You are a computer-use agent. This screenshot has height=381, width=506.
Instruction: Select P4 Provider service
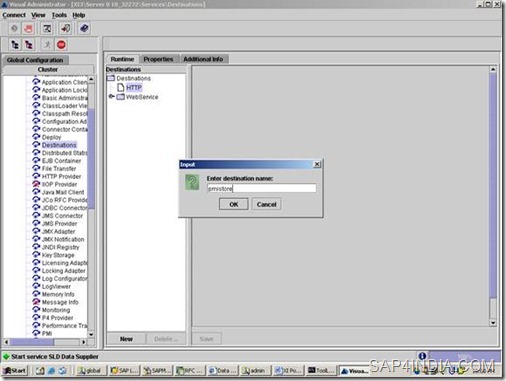pos(57,318)
